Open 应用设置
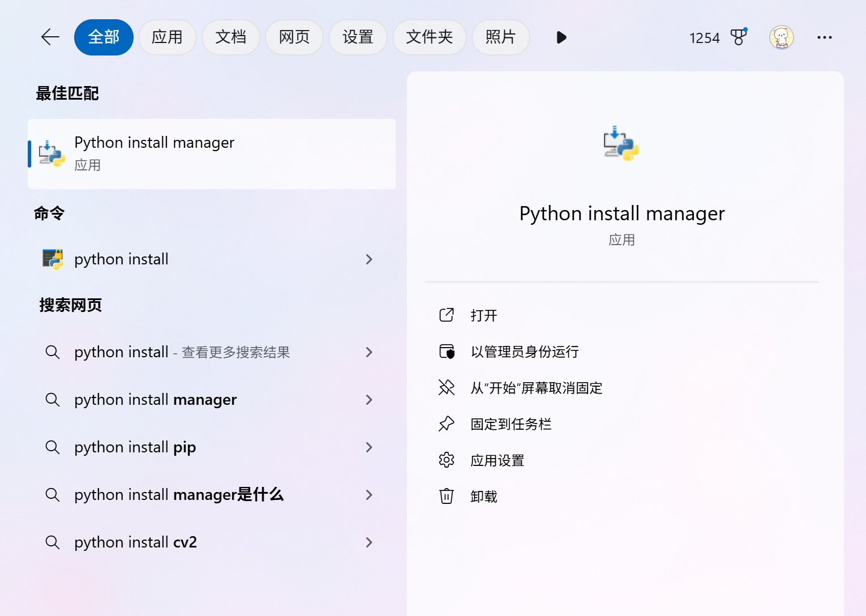This screenshot has width=866, height=616. pyautogui.click(x=498, y=460)
